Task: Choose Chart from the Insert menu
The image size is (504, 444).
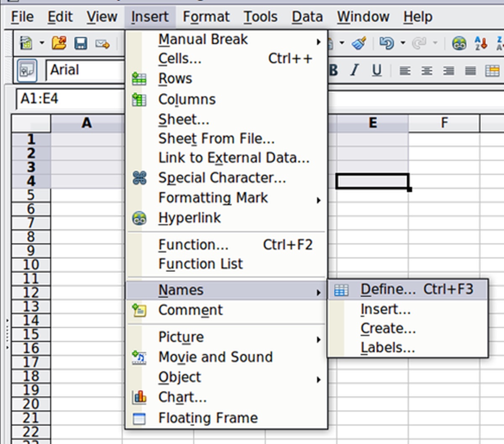Action: 182,397
